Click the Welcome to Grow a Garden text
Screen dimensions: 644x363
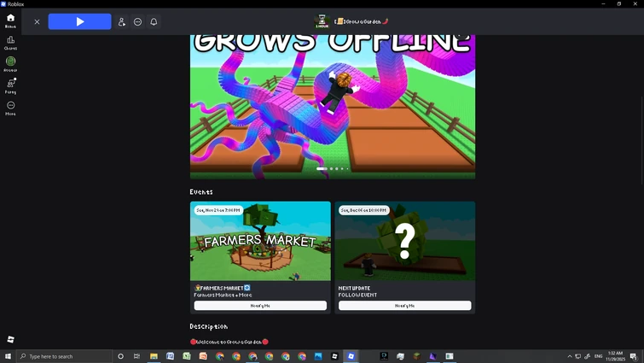(x=229, y=342)
